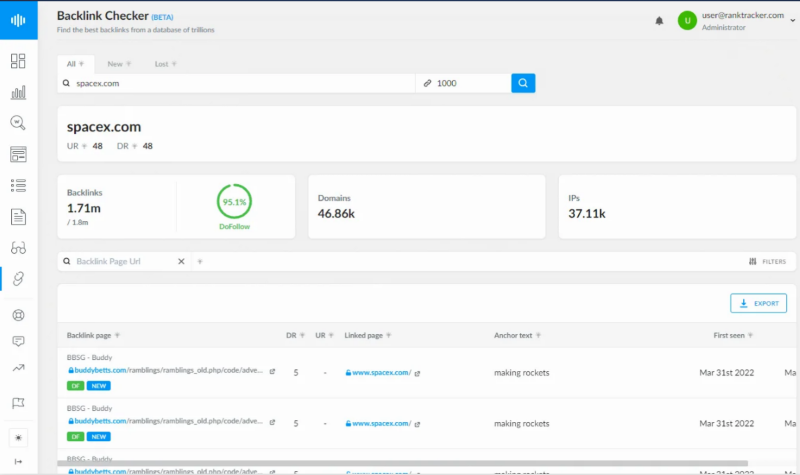This screenshot has height=475, width=800.
Task: Select the chain link backlink icon in sidebar
Action: [18, 279]
